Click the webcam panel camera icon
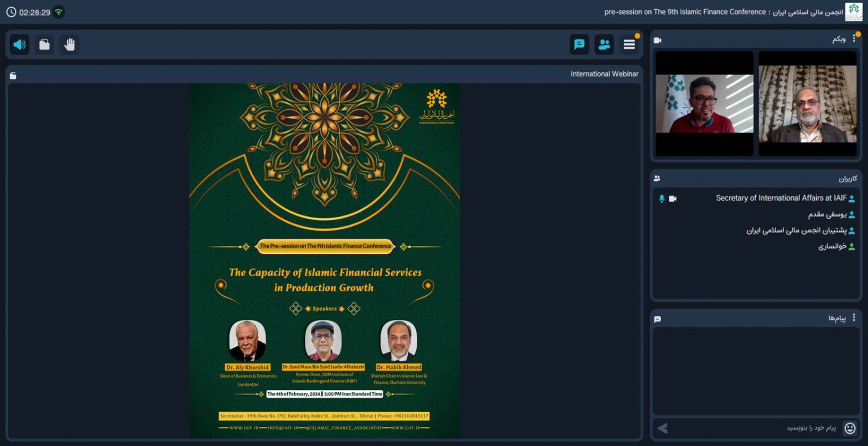Viewport: 868px width, 446px height. coord(657,41)
